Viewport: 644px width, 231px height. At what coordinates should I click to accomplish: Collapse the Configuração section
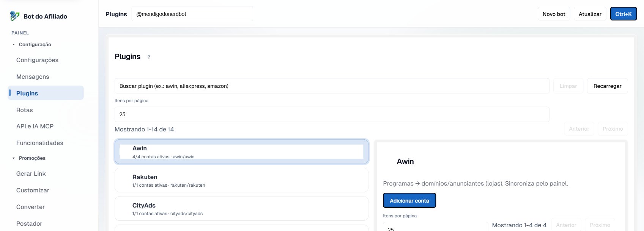[x=31, y=44]
